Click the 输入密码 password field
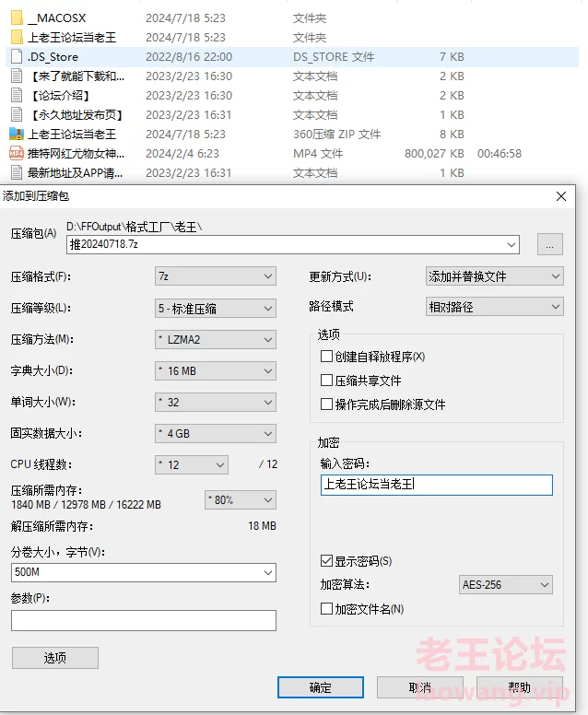588x715 pixels. 437,485
